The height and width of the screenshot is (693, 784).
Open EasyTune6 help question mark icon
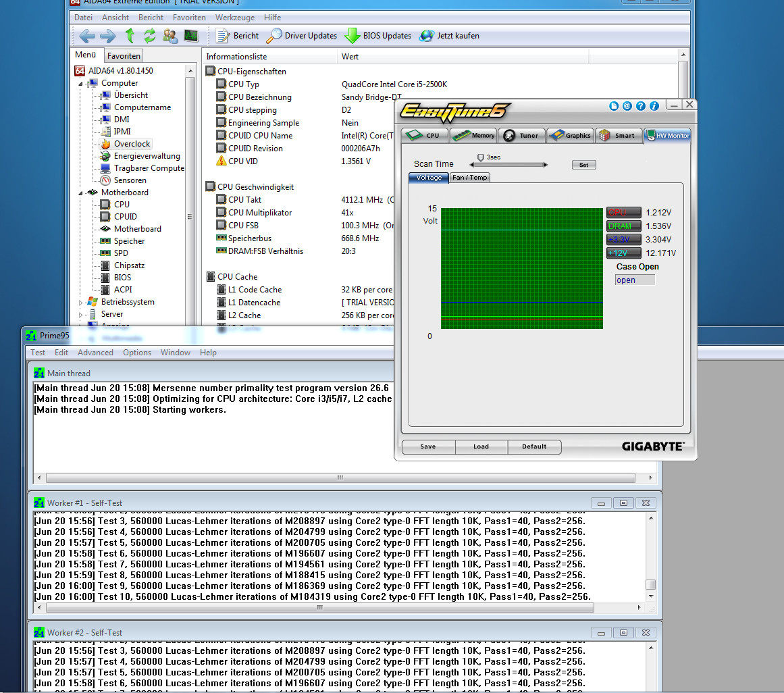click(640, 106)
